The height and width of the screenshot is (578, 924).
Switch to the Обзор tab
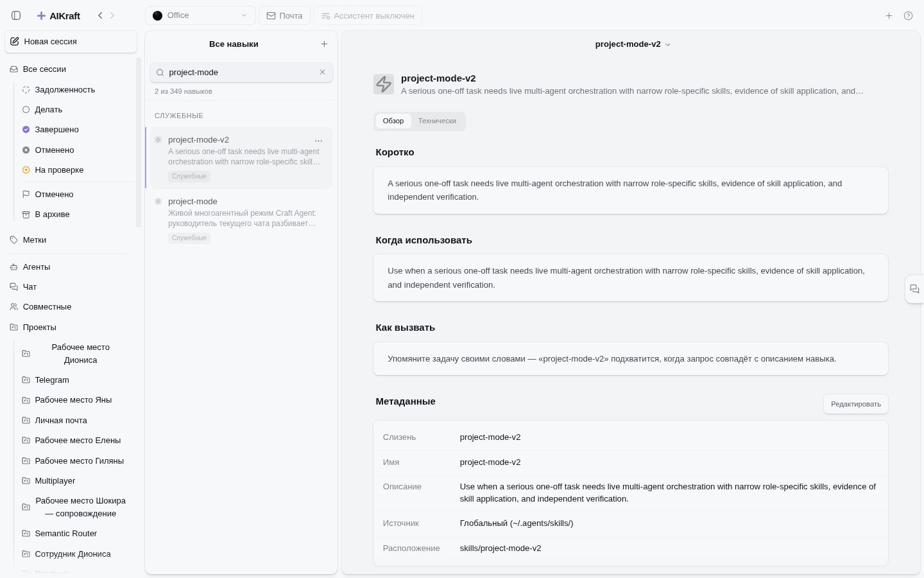click(x=393, y=121)
